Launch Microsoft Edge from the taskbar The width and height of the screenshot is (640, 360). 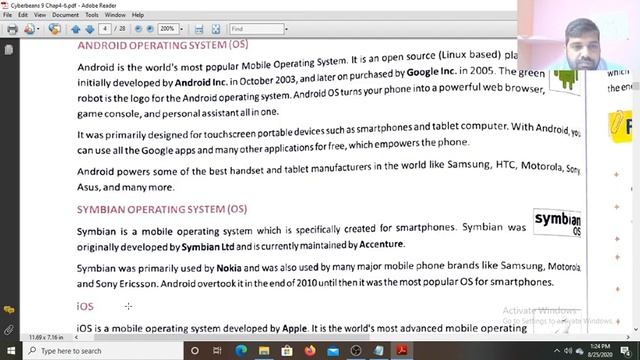[x=241, y=351]
